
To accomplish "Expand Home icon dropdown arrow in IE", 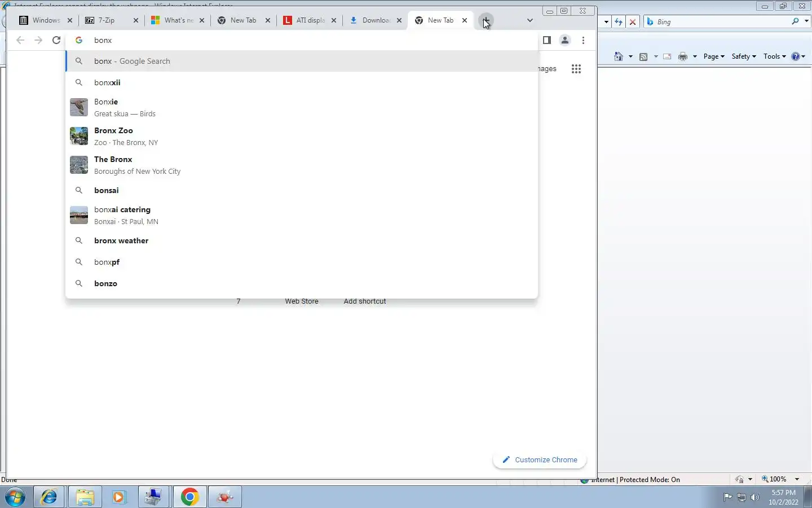I will (x=630, y=56).
